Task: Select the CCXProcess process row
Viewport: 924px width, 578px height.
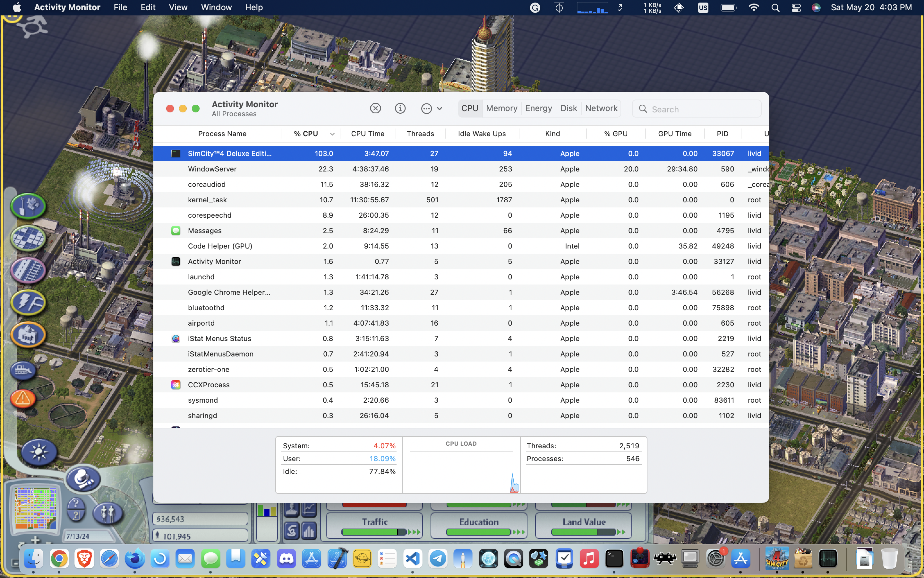Action: click(461, 385)
